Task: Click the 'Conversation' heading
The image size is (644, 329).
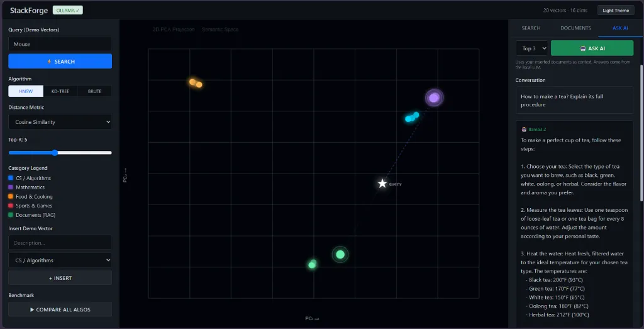Action: pos(531,80)
